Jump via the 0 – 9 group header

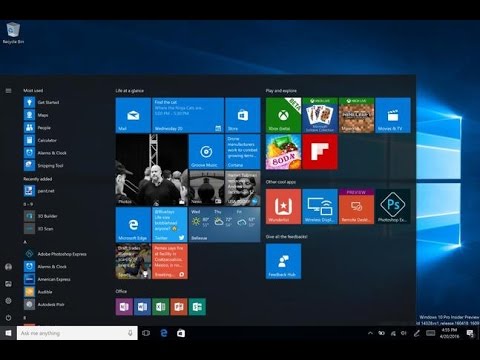click(x=28, y=204)
